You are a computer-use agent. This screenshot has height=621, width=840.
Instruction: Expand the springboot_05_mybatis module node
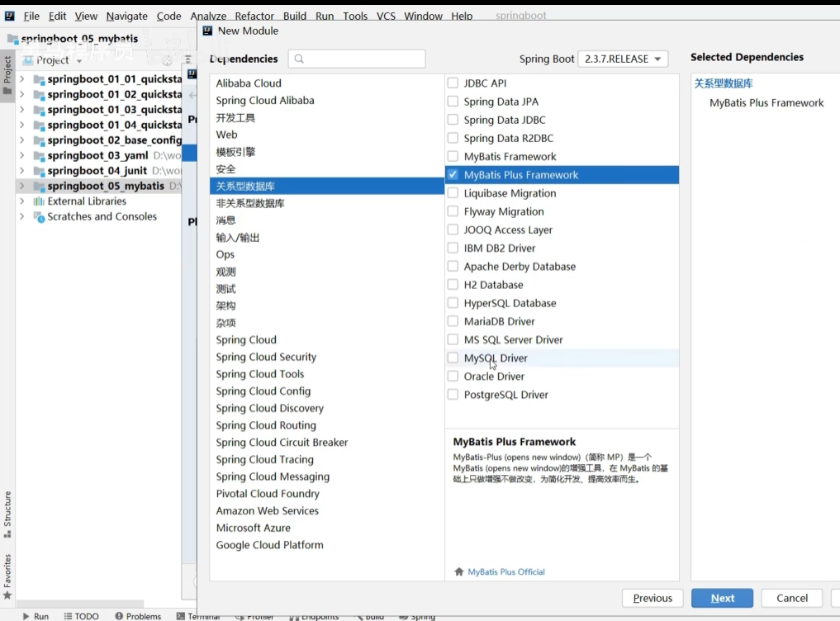coord(22,186)
